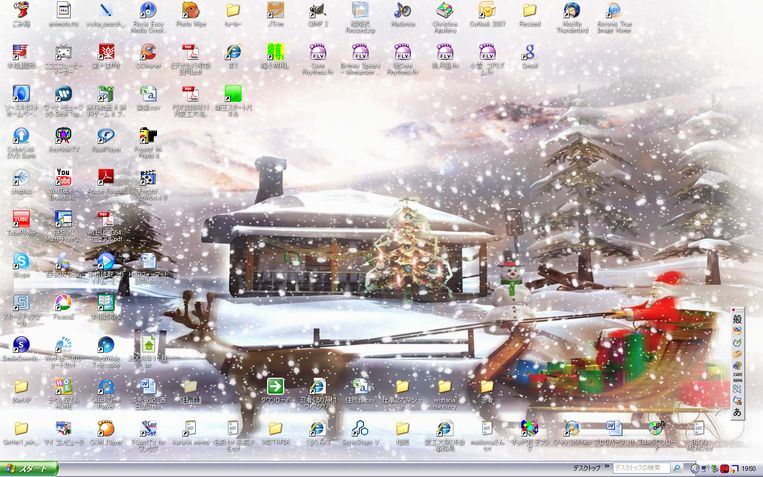The width and height of the screenshot is (763, 477).
Task: Open the Received folder
Action: (529, 11)
